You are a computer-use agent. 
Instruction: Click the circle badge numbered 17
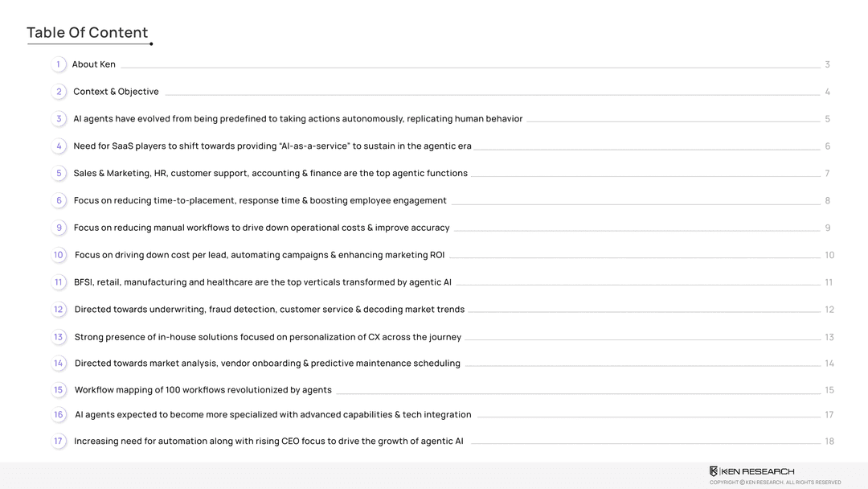click(x=59, y=441)
